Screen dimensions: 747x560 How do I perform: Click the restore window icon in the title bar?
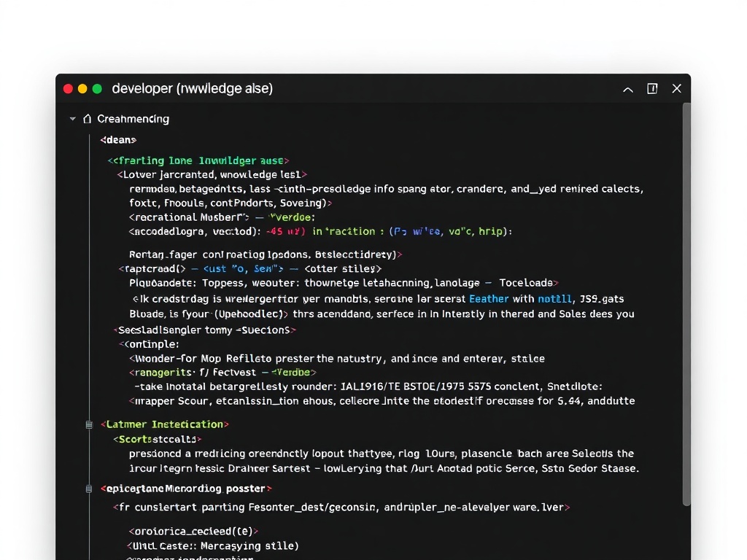(652, 87)
